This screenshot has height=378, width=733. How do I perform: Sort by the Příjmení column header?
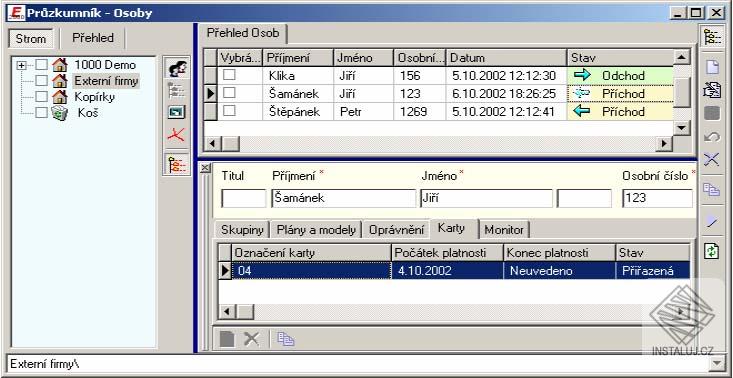[x=298, y=58]
